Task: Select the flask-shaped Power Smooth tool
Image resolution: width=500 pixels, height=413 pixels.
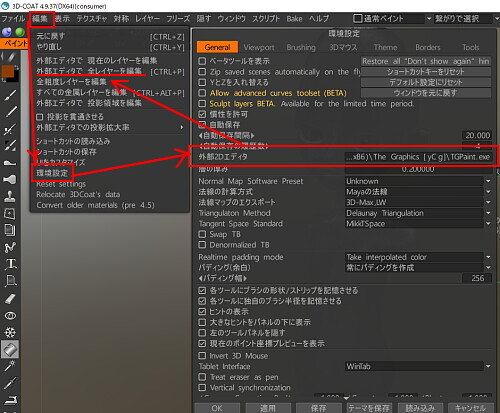Action: click(10, 179)
